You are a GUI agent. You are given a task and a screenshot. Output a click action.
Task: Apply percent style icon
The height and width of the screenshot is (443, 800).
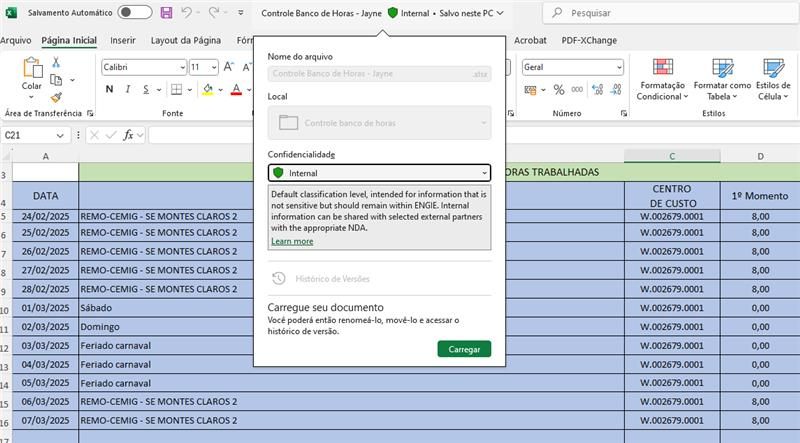[x=559, y=90]
